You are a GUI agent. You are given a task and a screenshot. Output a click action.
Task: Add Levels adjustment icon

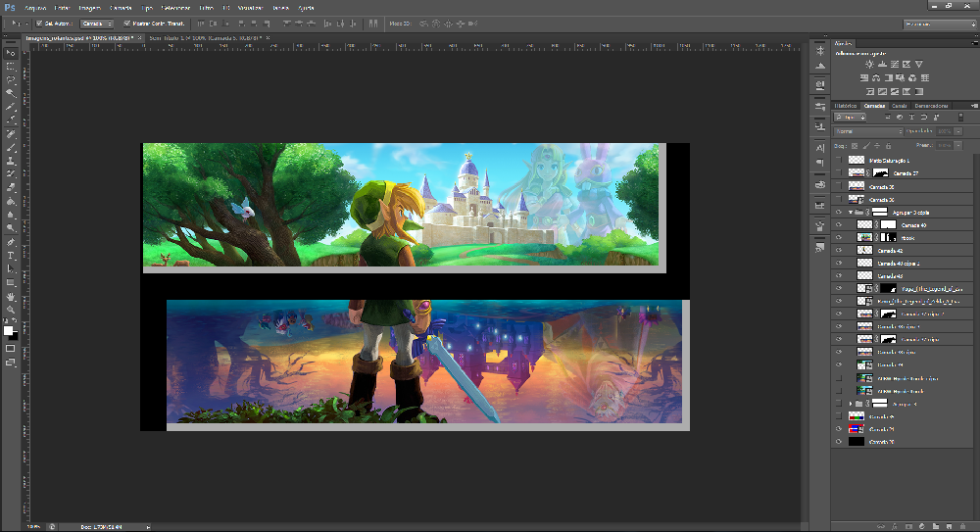[882, 65]
